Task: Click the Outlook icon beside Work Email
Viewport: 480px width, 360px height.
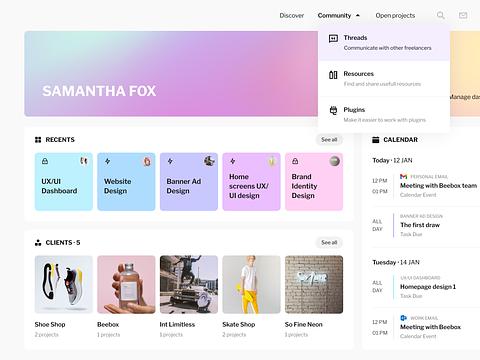Action: (x=403, y=318)
